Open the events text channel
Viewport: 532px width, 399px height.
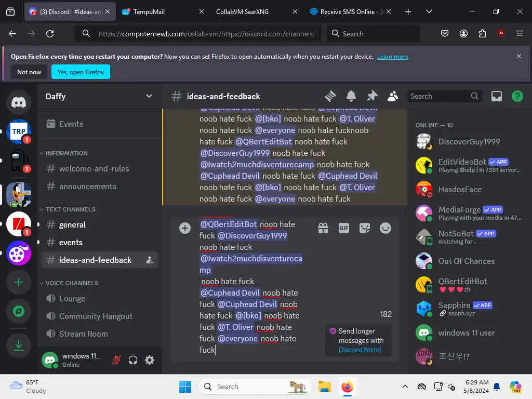tap(100, 242)
